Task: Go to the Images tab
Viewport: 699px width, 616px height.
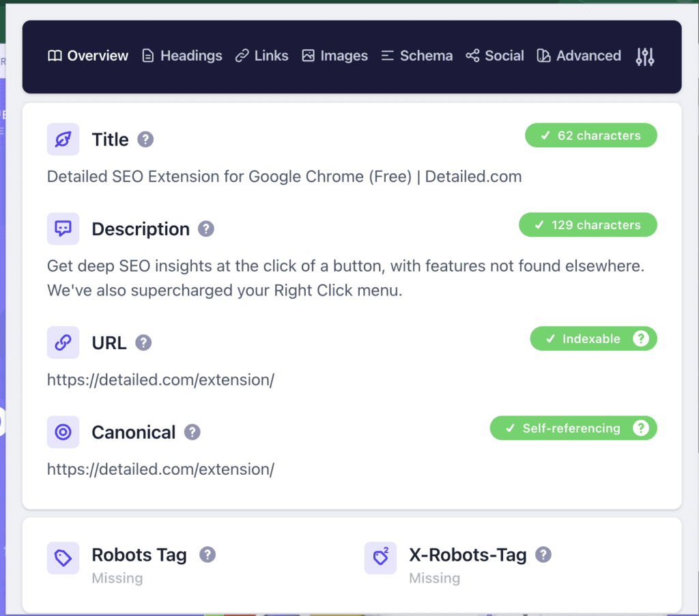Action: (x=334, y=56)
